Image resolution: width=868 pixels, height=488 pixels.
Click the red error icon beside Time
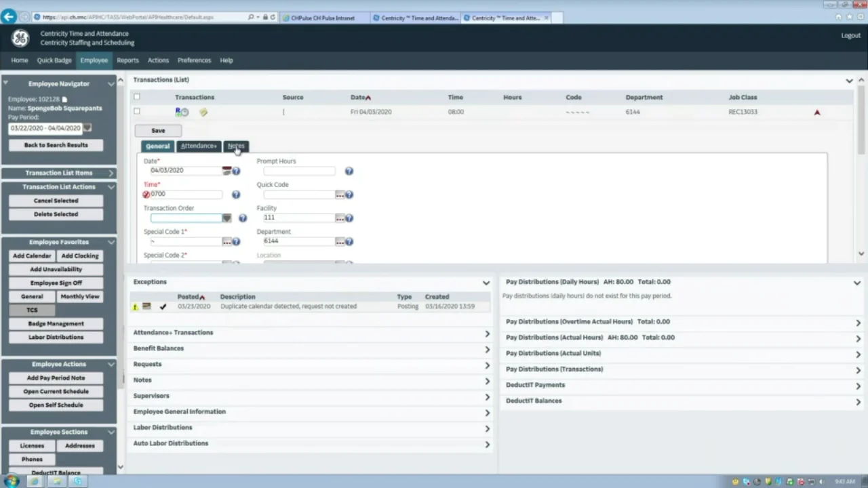(146, 195)
